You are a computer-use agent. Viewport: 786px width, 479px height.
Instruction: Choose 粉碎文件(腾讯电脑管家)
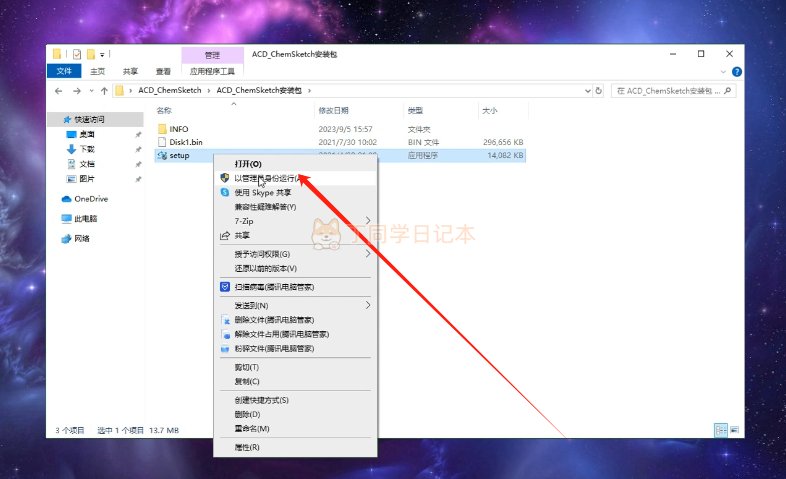point(295,349)
